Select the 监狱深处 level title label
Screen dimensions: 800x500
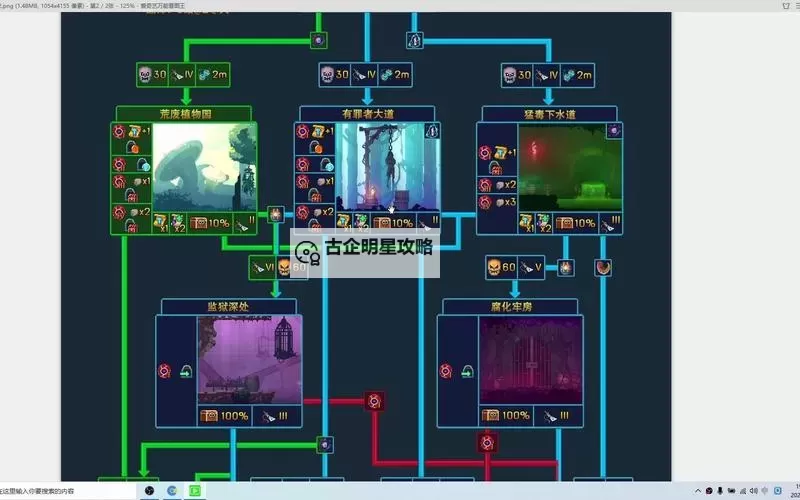[229, 306]
